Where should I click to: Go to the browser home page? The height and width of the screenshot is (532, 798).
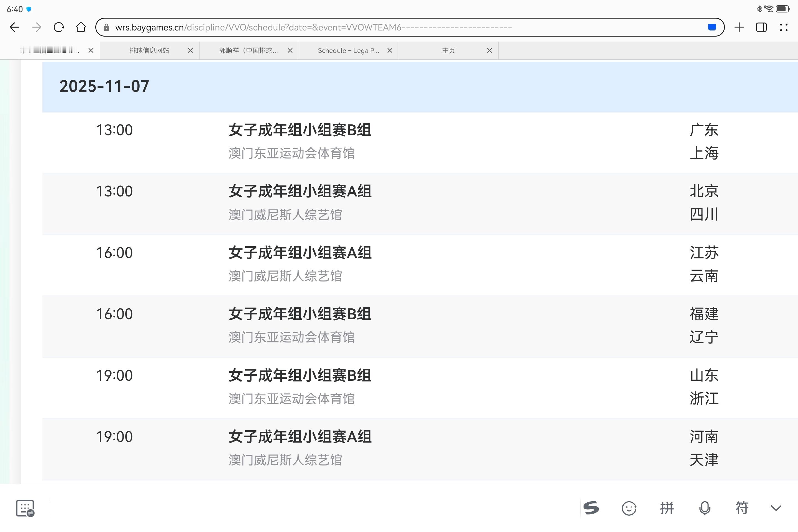81,27
